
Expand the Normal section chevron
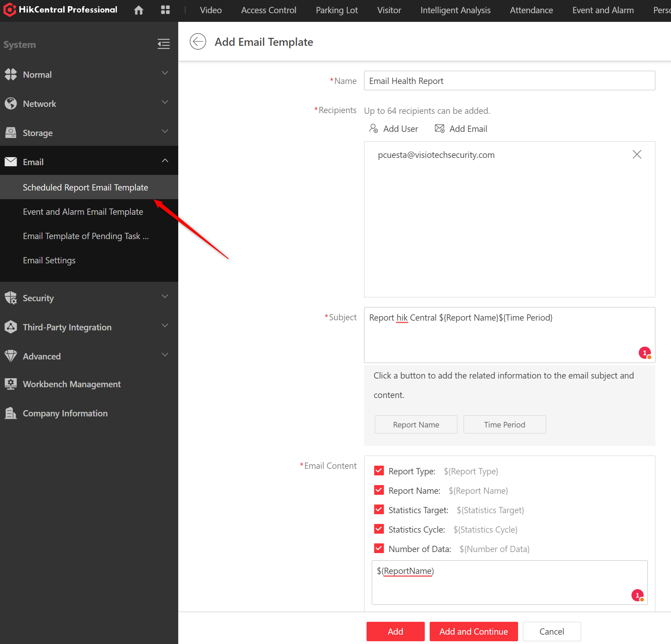click(x=165, y=73)
